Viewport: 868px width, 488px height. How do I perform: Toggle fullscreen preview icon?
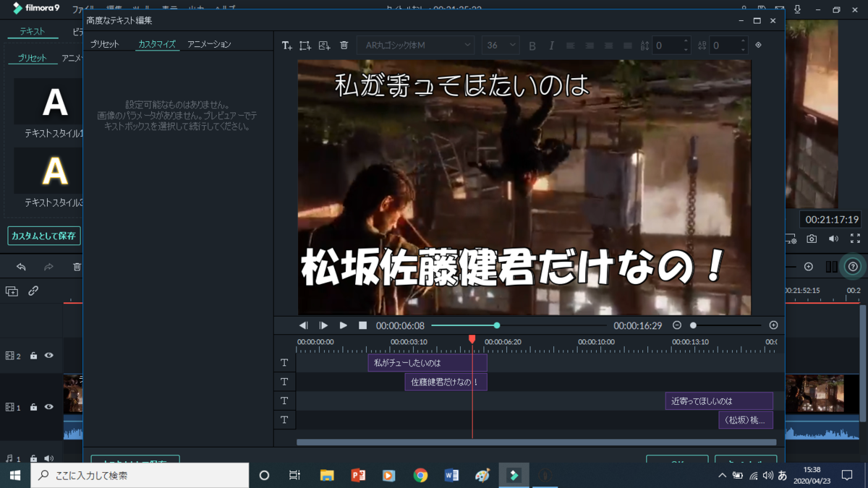coord(855,239)
